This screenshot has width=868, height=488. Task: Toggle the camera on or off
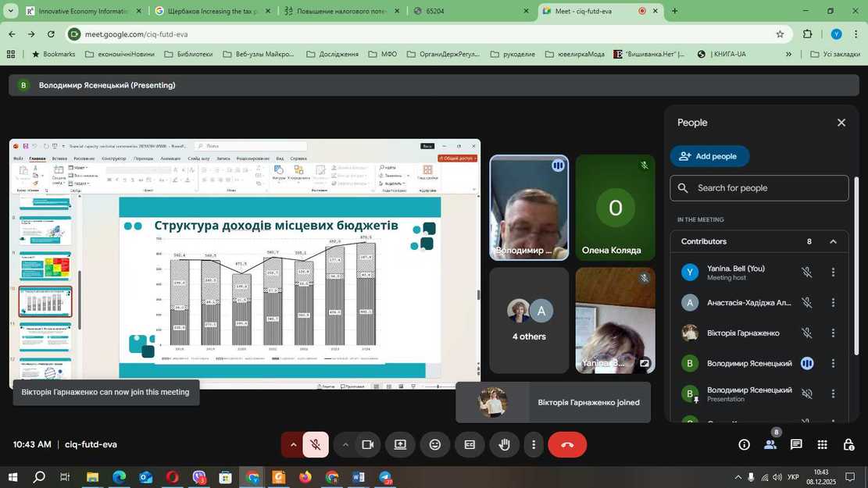[x=367, y=445]
